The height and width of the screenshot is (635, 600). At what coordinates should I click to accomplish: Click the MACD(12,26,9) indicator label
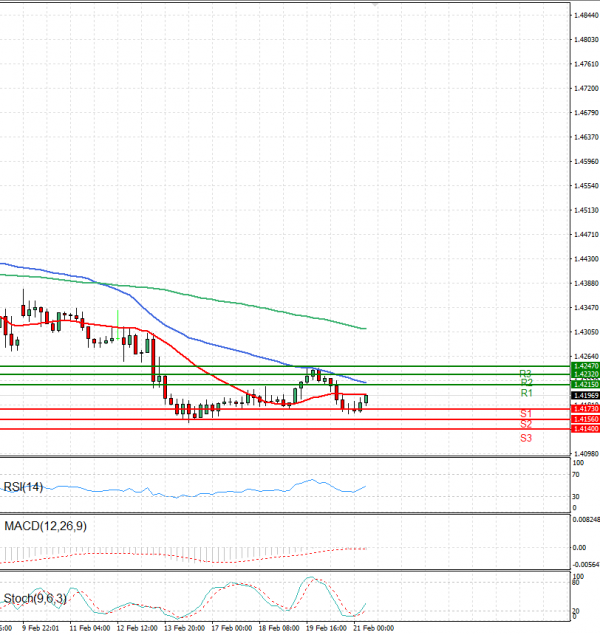click(45, 526)
